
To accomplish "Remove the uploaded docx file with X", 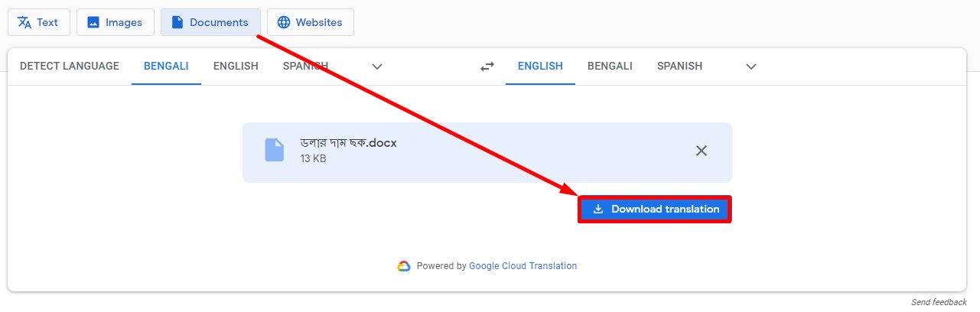I will coord(701,151).
